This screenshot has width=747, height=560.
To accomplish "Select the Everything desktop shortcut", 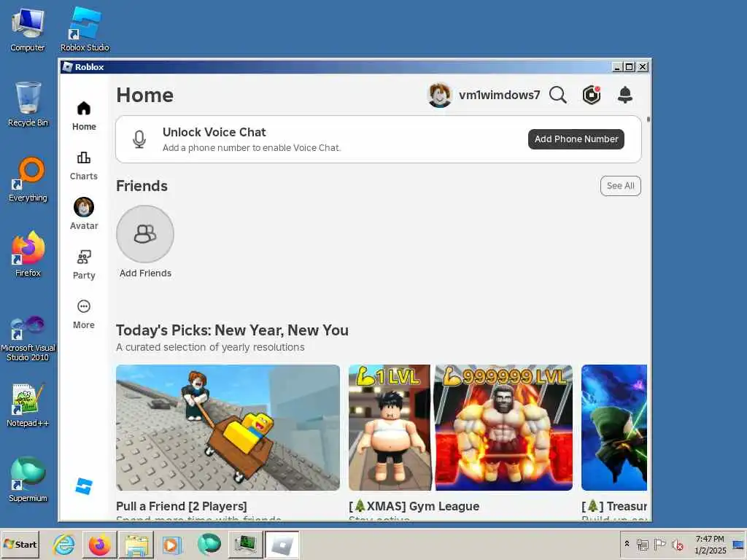I will pos(28,179).
